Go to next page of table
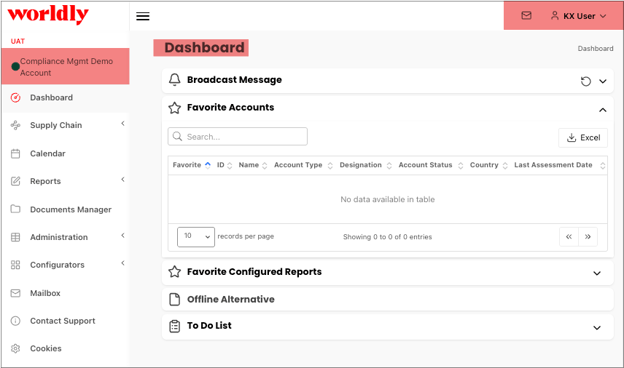624x368 pixels. (x=588, y=237)
